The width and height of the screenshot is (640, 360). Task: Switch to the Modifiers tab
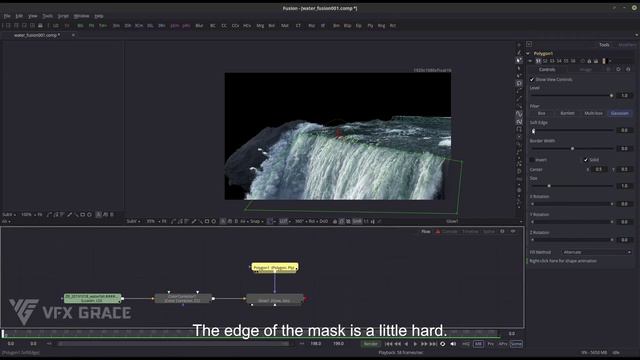pos(627,45)
